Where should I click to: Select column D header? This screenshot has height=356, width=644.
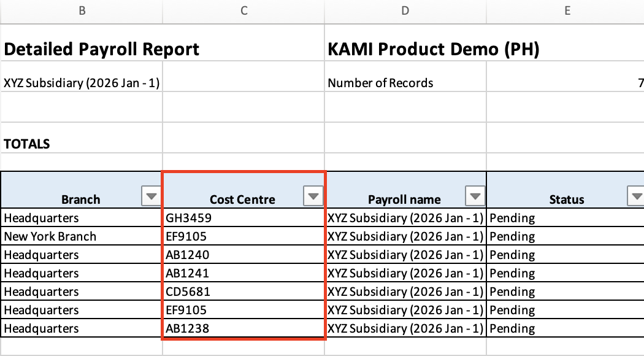tap(405, 11)
